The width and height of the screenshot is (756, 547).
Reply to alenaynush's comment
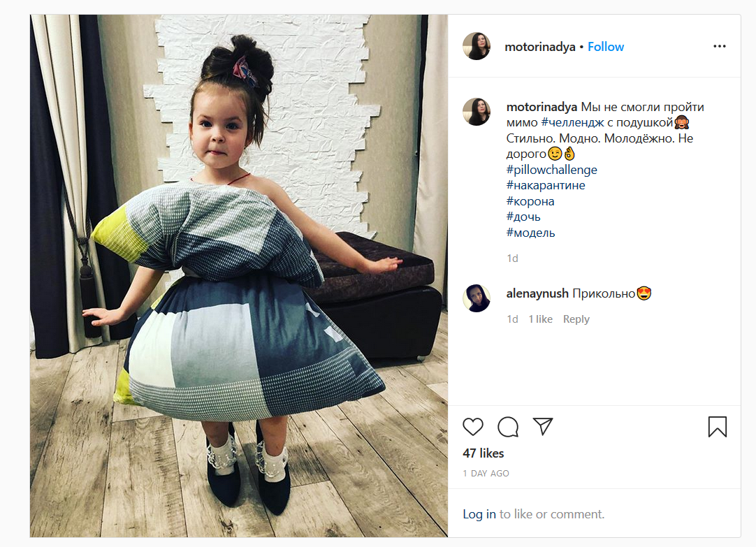[576, 319]
